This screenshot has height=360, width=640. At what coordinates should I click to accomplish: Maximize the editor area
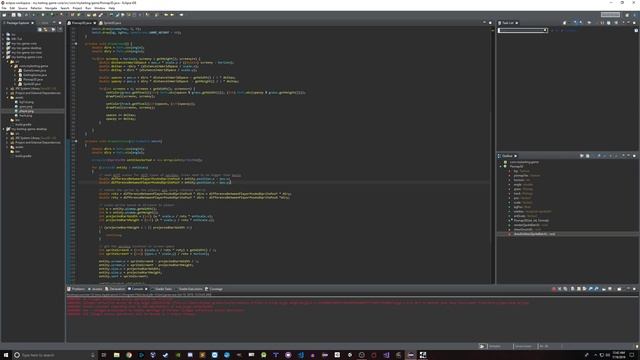[x=490, y=23]
